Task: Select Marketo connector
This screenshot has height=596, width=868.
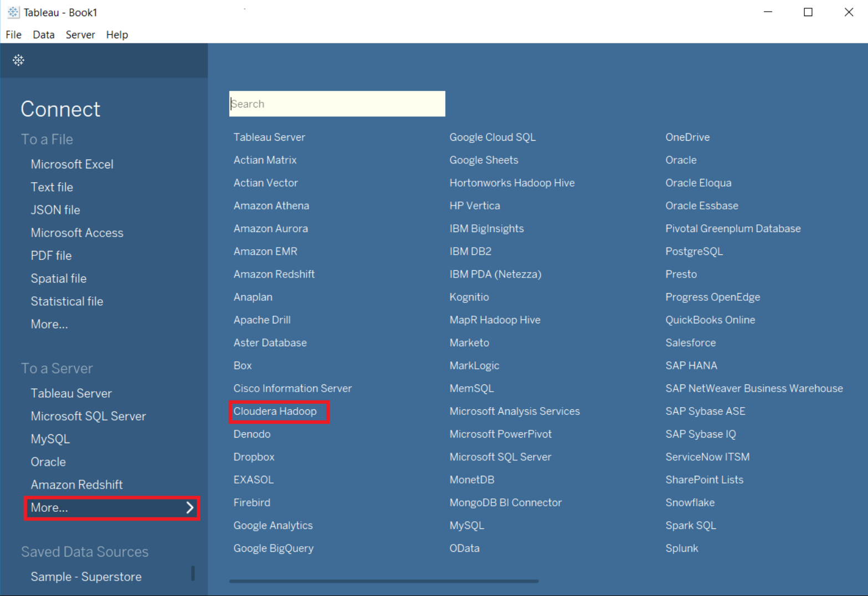Action: click(470, 343)
